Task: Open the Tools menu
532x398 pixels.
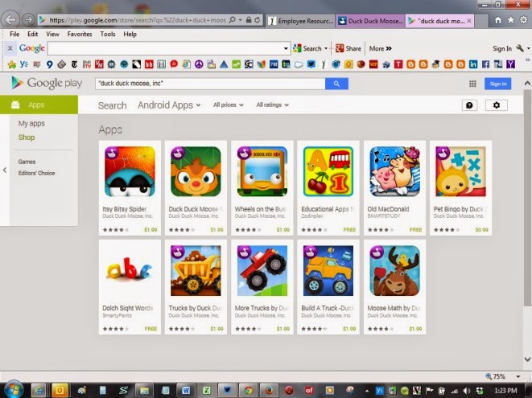Action: (x=108, y=34)
